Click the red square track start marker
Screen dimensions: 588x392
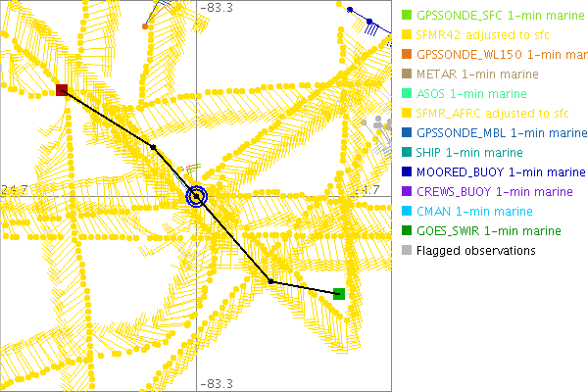62,90
